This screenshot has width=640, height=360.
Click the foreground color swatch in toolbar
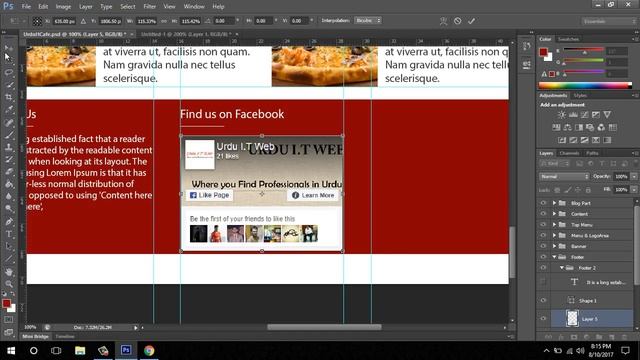(x=6, y=304)
